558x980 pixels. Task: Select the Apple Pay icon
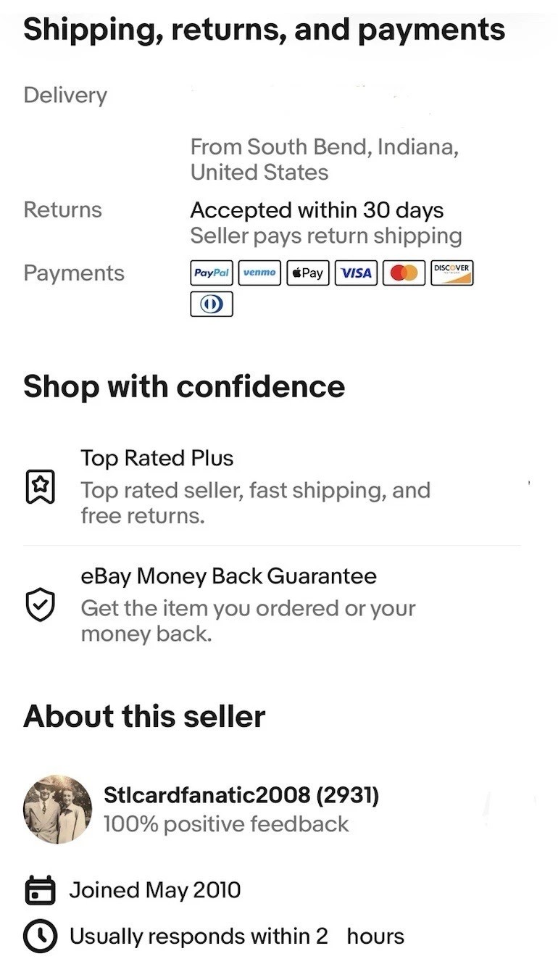click(308, 273)
